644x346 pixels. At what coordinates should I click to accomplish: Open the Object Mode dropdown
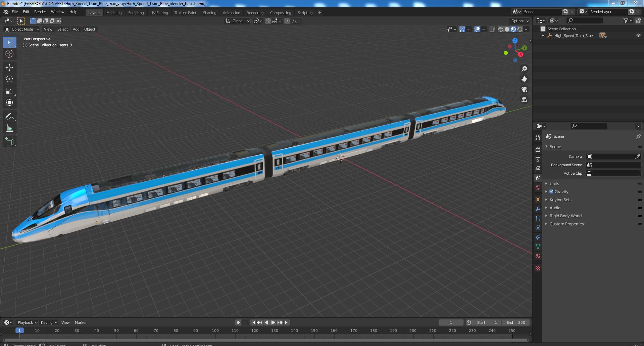tap(22, 29)
